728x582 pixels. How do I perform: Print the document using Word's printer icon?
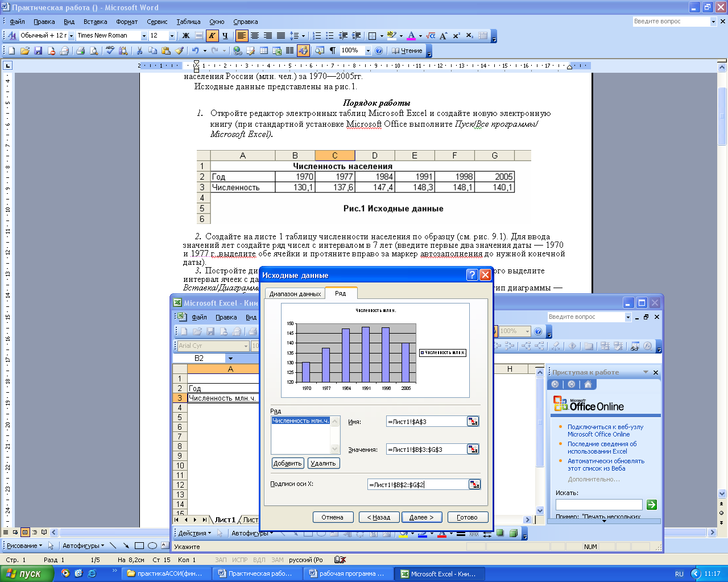(80, 51)
